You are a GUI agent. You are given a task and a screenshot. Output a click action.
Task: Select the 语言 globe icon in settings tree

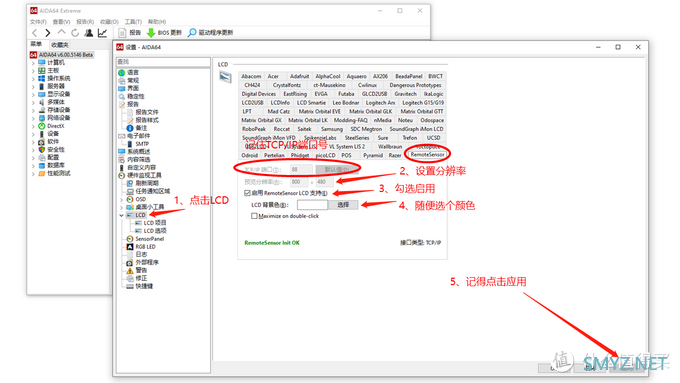(x=122, y=72)
